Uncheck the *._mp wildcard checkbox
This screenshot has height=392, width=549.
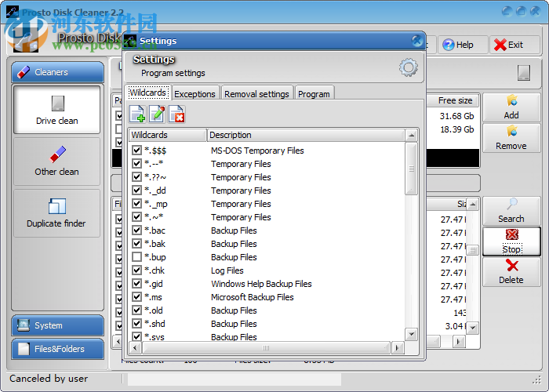[136, 203]
